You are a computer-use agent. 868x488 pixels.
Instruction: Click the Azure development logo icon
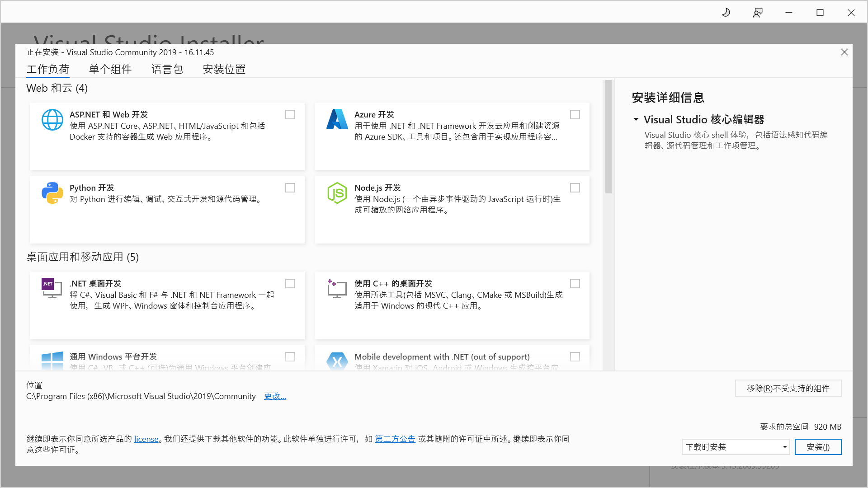(337, 120)
